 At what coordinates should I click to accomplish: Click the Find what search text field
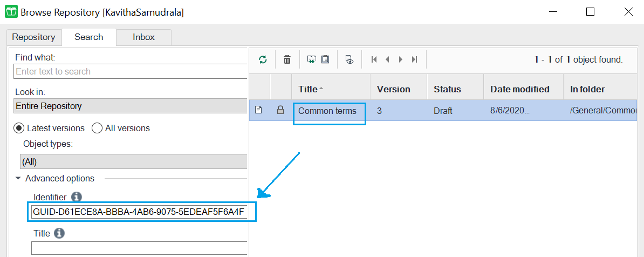(x=130, y=72)
